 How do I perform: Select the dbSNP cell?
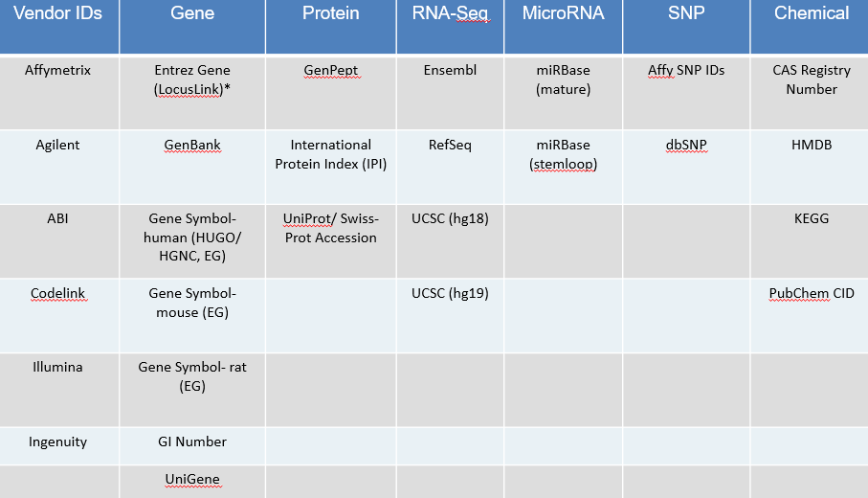tap(686, 146)
